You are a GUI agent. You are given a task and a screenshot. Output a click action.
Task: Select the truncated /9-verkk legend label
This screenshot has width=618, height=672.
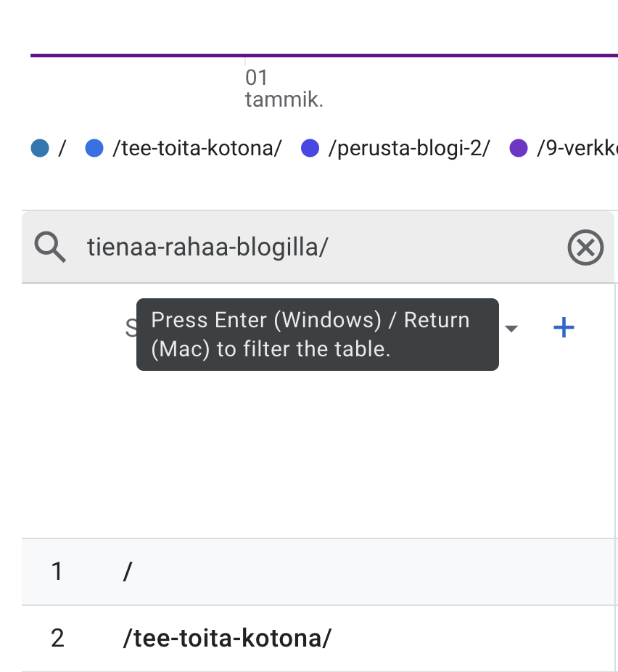pos(577,149)
